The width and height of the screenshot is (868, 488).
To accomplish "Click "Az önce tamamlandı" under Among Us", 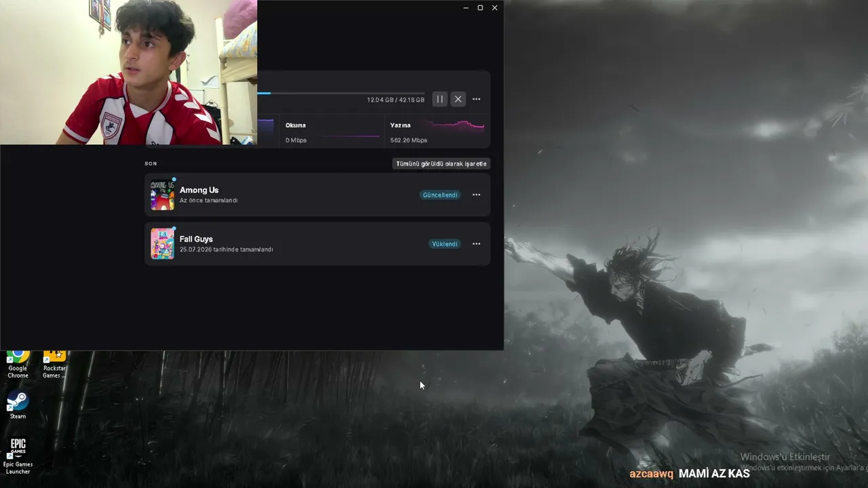I will pyautogui.click(x=208, y=201).
